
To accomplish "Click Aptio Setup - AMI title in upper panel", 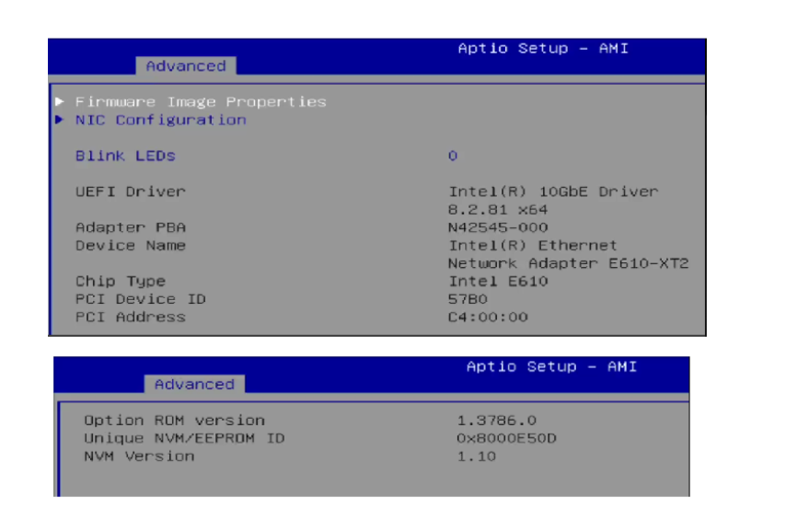I will 543,48.
